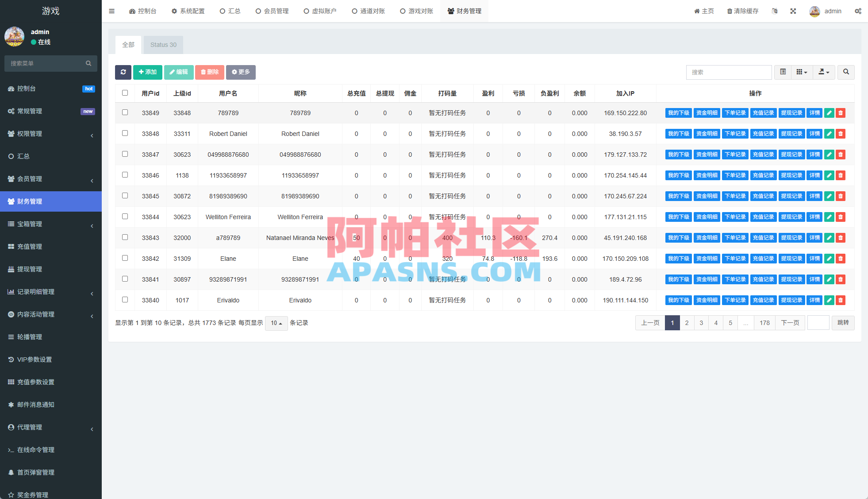868x499 pixels.
Task: Open the refresh table icon
Action: [123, 72]
